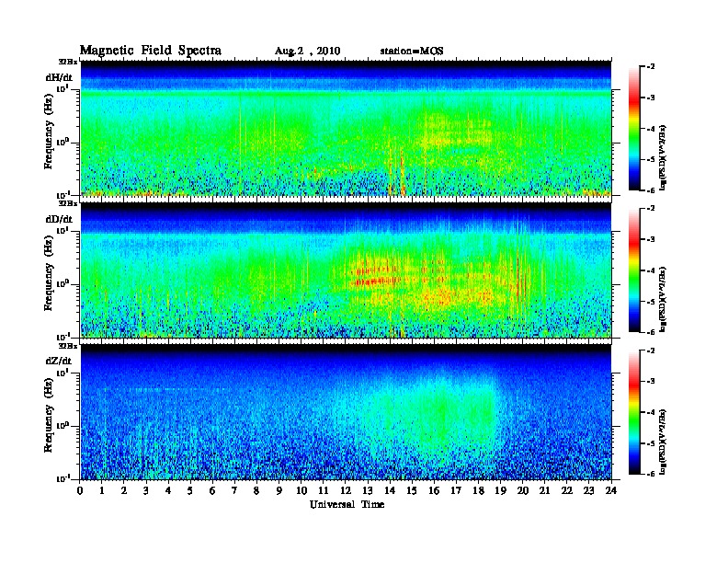Click the '19' tick on Universal Time axis
Image resolution: width=728 pixels, height=563 pixels.
(x=500, y=490)
